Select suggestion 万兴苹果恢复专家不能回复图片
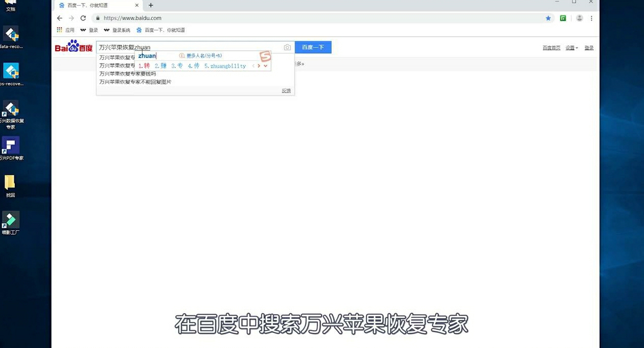 135,82
